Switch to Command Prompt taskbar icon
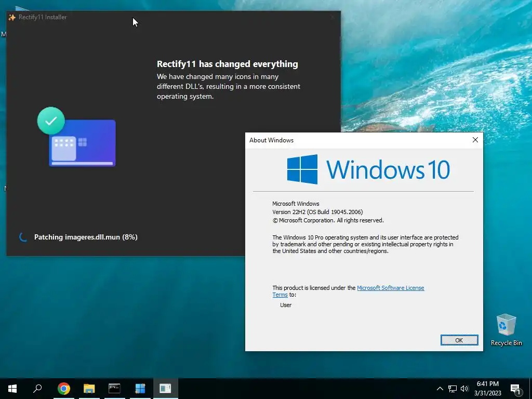Image resolution: width=532 pixels, height=399 pixels. 114,389
